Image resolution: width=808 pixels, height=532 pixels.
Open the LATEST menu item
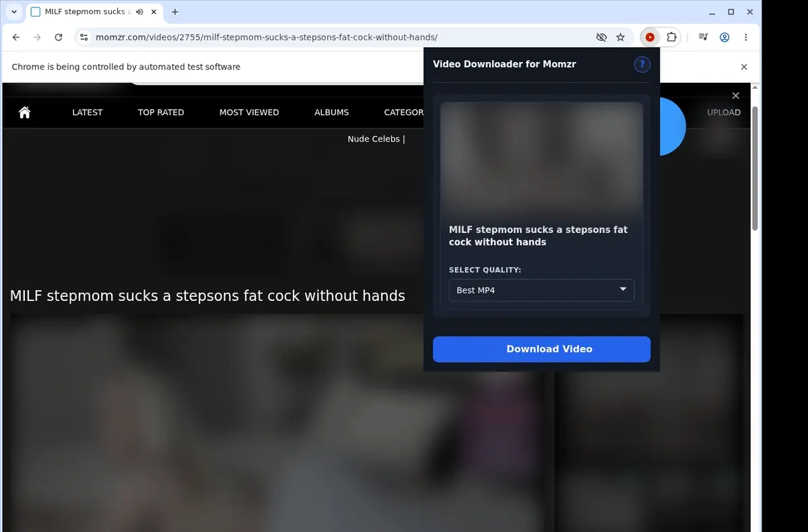point(88,112)
